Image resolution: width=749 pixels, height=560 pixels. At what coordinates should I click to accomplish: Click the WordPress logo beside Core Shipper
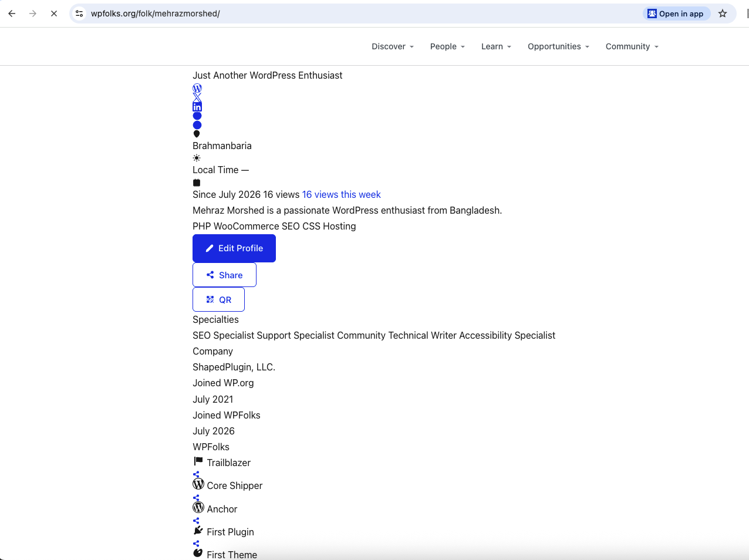coord(198,484)
